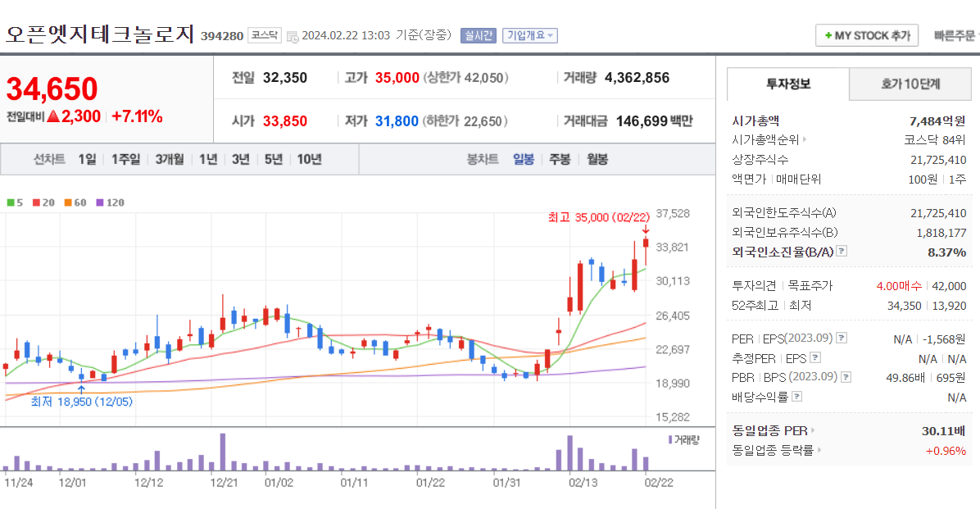The height and width of the screenshot is (509, 980).
Task: Select the 주봉 weekly candle chart
Action: pyautogui.click(x=560, y=160)
